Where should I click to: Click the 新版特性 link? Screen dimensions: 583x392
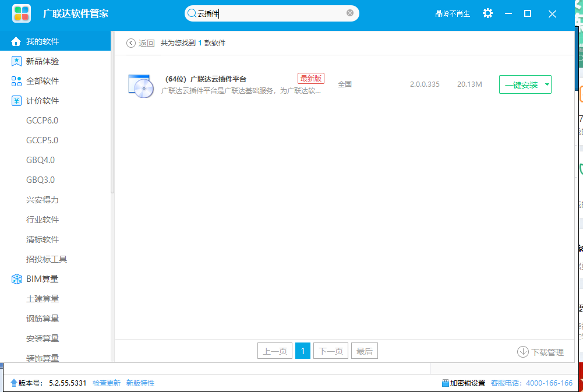pyautogui.click(x=140, y=383)
